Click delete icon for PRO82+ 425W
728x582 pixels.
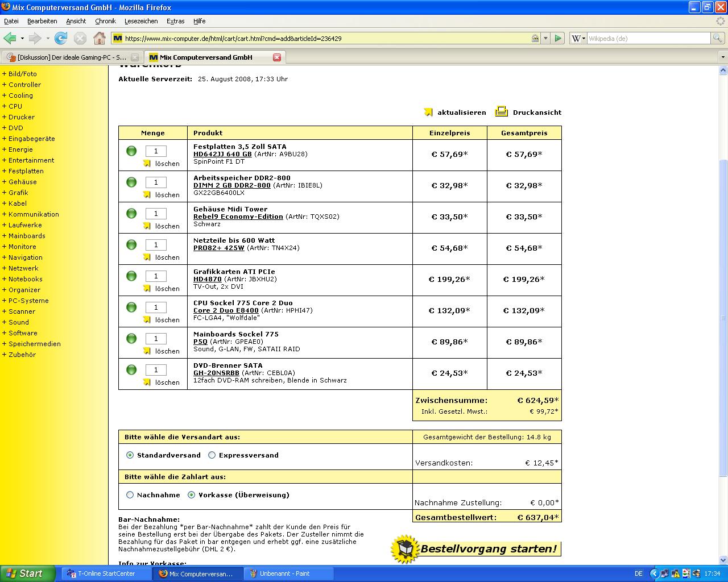coord(147,257)
